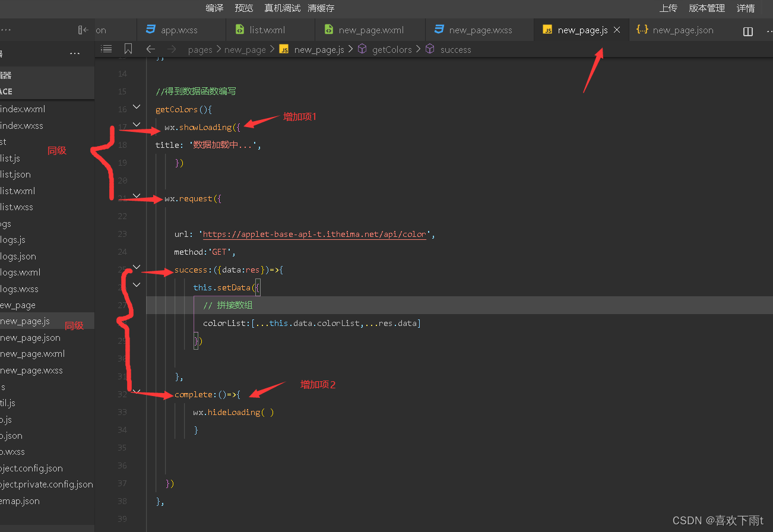
Task: Select new_page.js in the file tree
Action: (47, 321)
